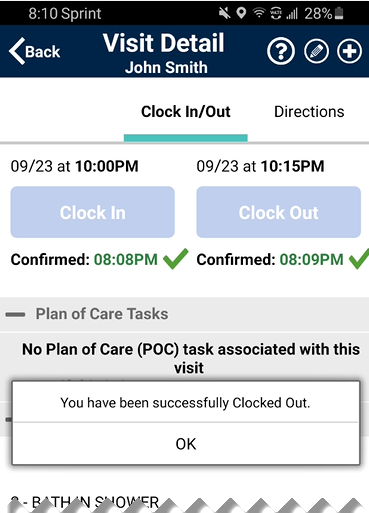
Task: Switch to the Clock In/Out tab
Action: pyautogui.click(x=186, y=112)
